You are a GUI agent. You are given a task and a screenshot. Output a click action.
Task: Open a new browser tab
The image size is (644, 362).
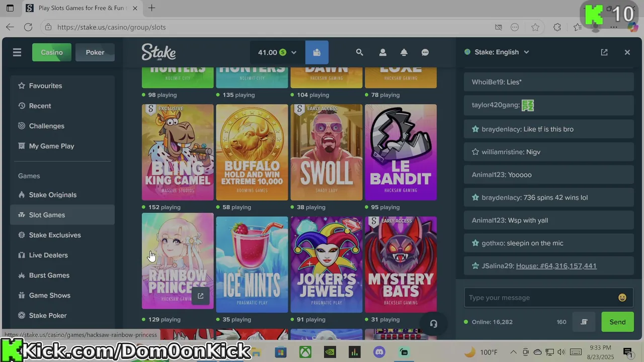coord(151,8)
